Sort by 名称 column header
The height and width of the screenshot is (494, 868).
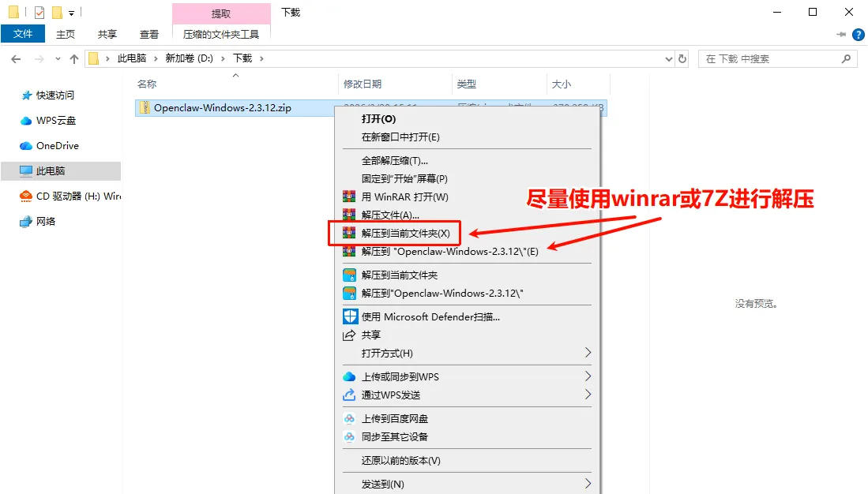pyautogui.click(x=147, y=84)
